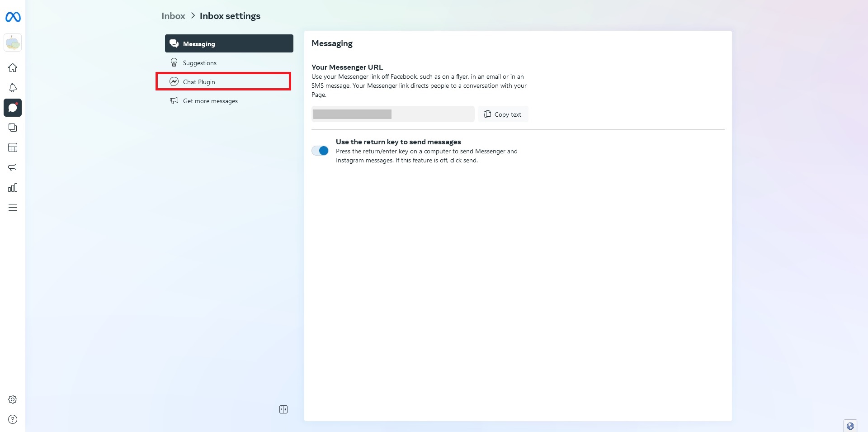
Task: Open the Planner calendar icon
Action: click(13, 147)
